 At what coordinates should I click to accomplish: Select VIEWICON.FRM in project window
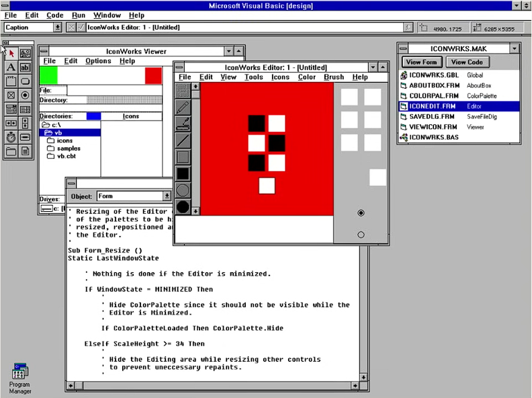459,127
